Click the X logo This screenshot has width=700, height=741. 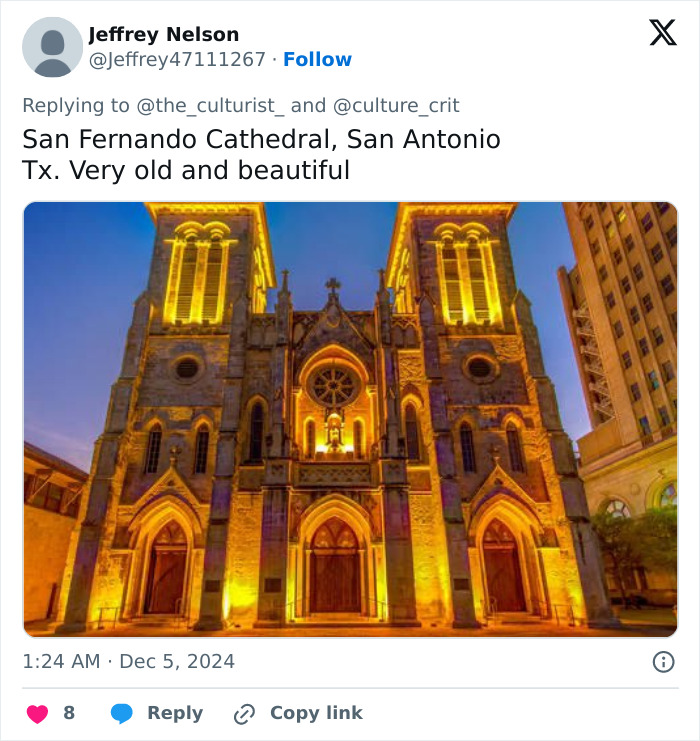coord(662,34)
